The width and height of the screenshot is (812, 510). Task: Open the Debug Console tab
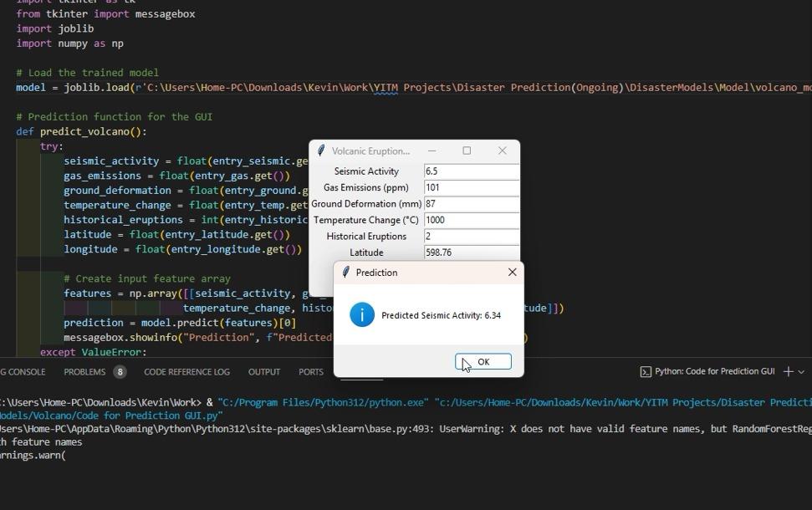pyautogui.click(x=23, y=372)
